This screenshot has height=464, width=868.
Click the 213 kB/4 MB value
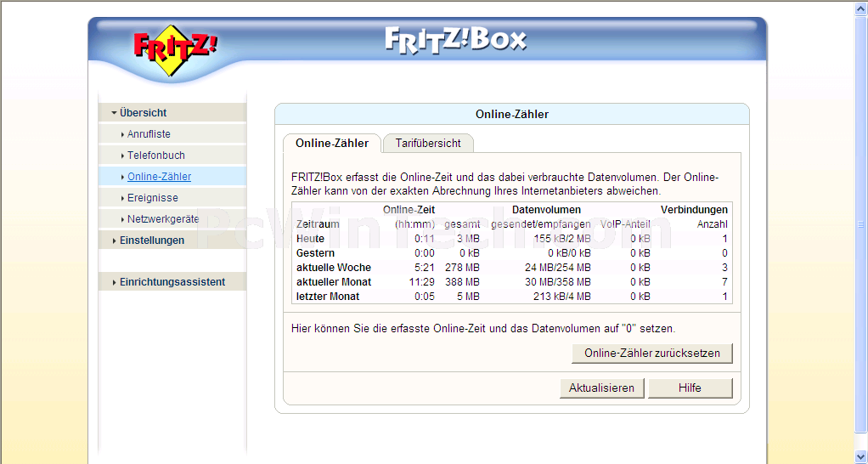pos(562,297)
